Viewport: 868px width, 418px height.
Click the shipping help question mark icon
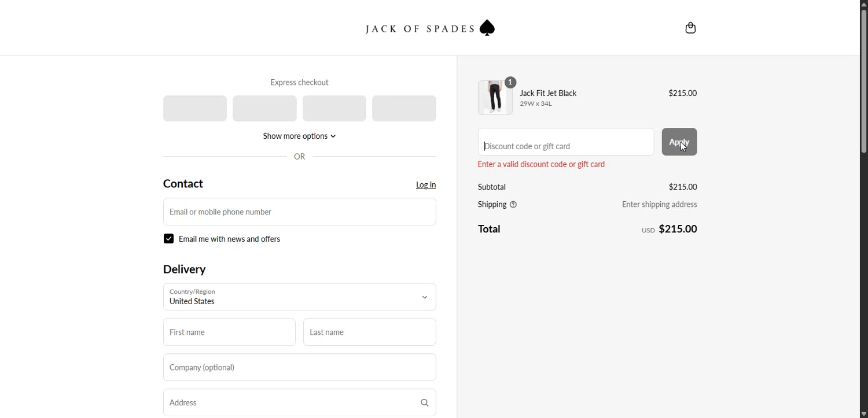pos(513,205)
